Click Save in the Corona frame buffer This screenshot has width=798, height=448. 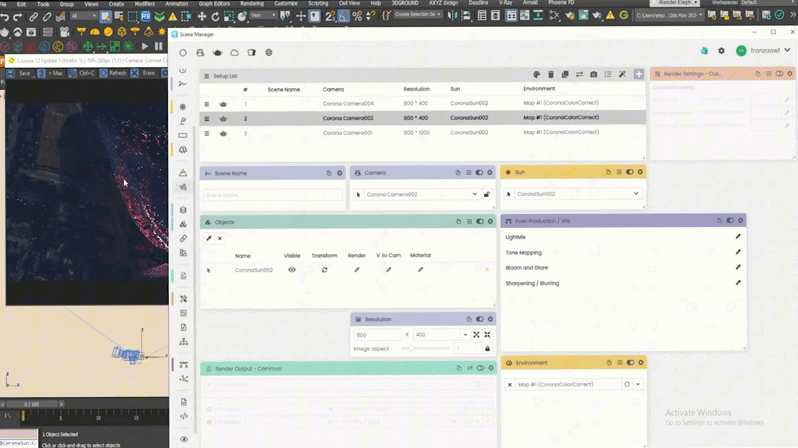pos(18,73)
